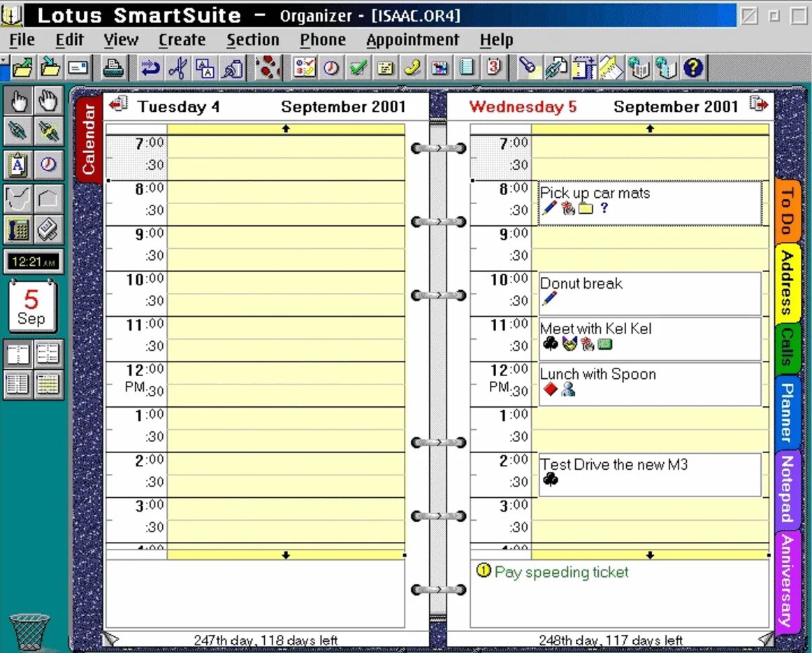The width and height of the screenshot is (812, 653).
Task: Click the flashlight Find icon
Action: pos(529,68)
